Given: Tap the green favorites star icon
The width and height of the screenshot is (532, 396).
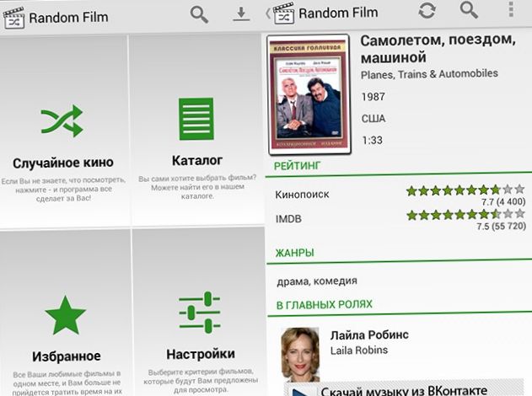Looking at the screenshot, I should [x=66, y=316].
